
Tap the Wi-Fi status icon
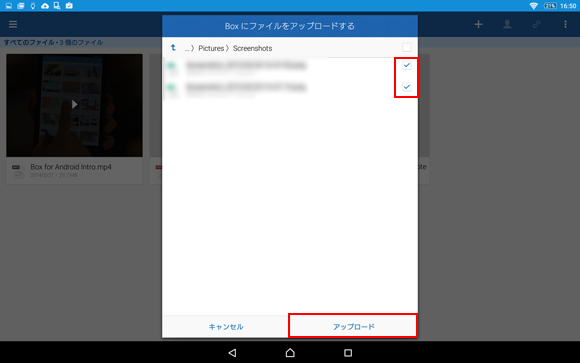[533, 6]
